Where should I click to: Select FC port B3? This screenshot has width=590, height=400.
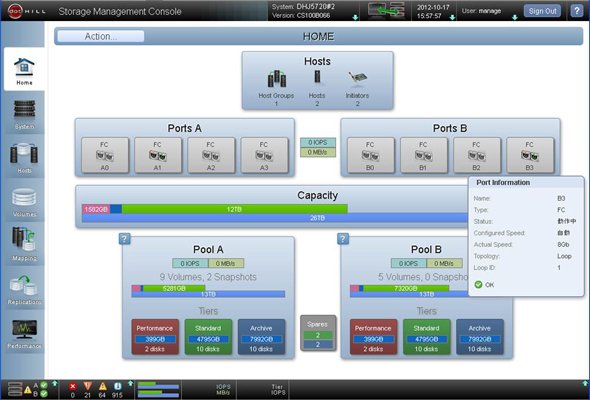pyautogui.click(x=530, y=155)
